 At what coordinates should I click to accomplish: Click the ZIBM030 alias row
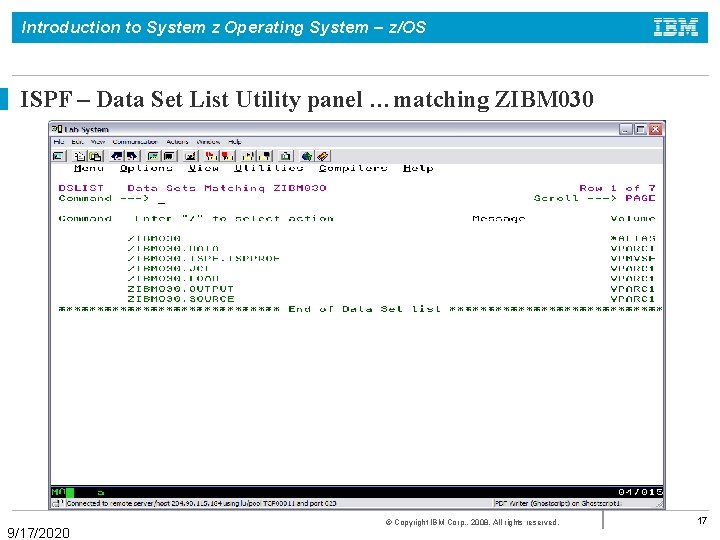point(154,238)
